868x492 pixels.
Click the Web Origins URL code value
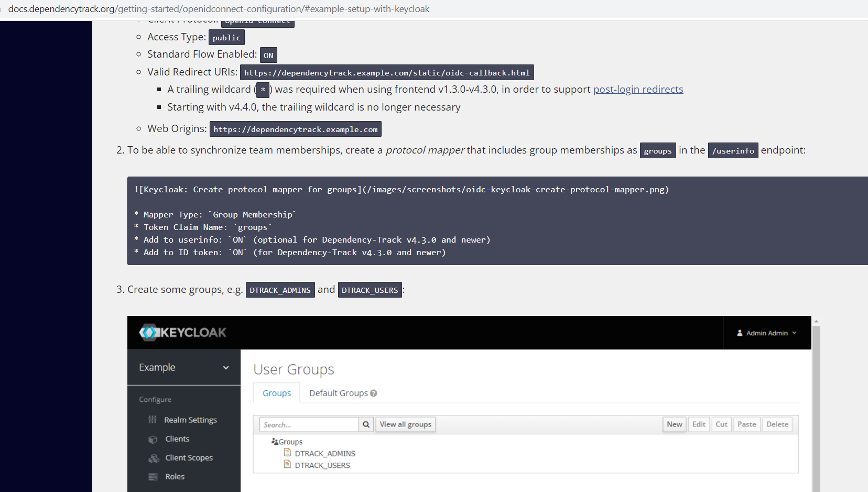click(x=296, y=129)
